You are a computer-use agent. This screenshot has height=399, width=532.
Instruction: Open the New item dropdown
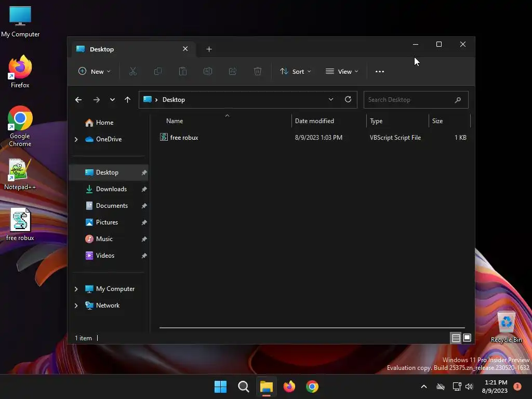coord(95,71)
